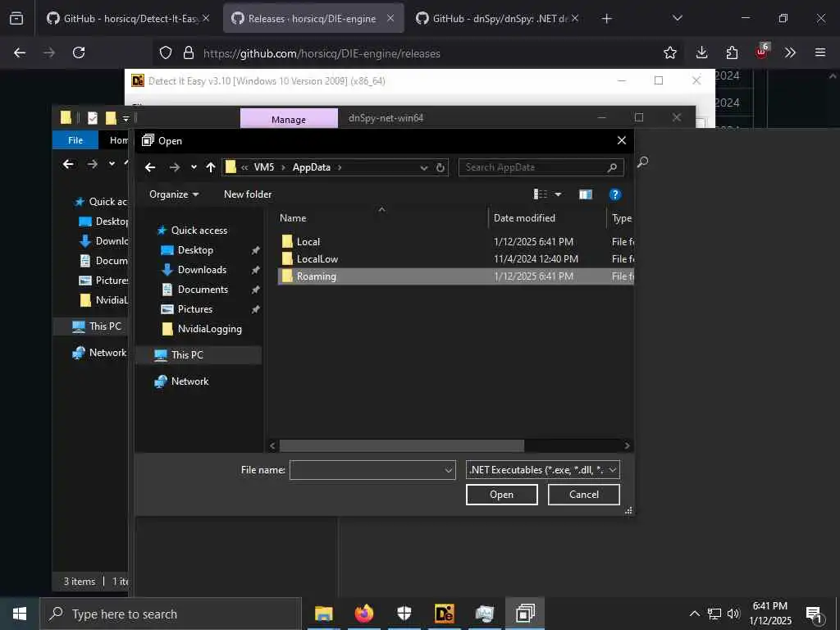This screenshot has height=630, width=840.
Task: Click the horizontal scrollbar in file list
Action: pyautogui.click(x=401, y=445)
